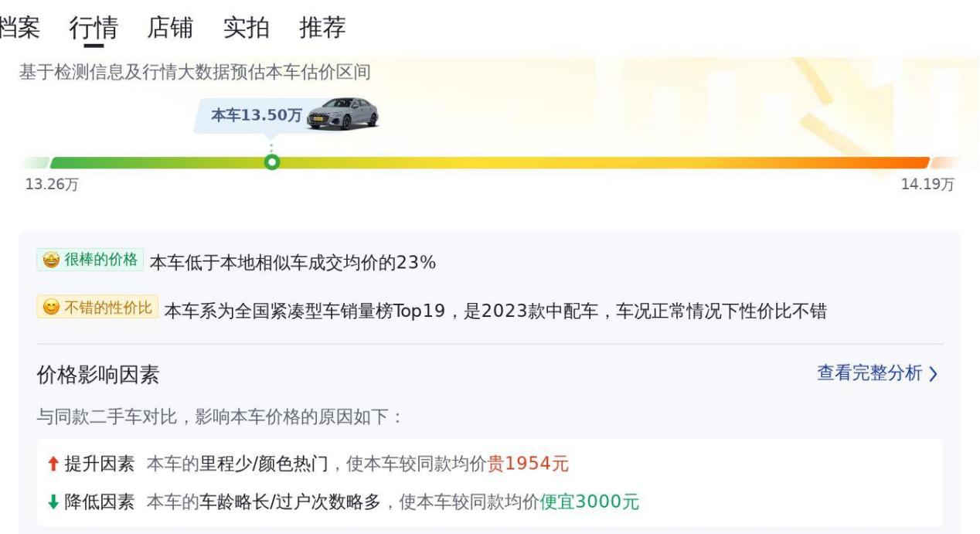
Task: Open the 推荐 tab
Action: (x=322, y=28)
